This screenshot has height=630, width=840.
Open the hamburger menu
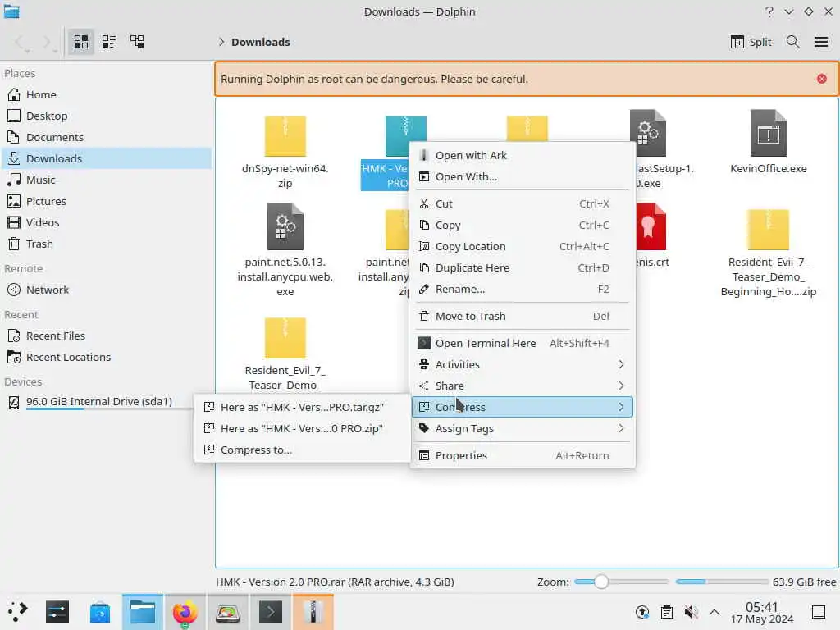point(821,42)
